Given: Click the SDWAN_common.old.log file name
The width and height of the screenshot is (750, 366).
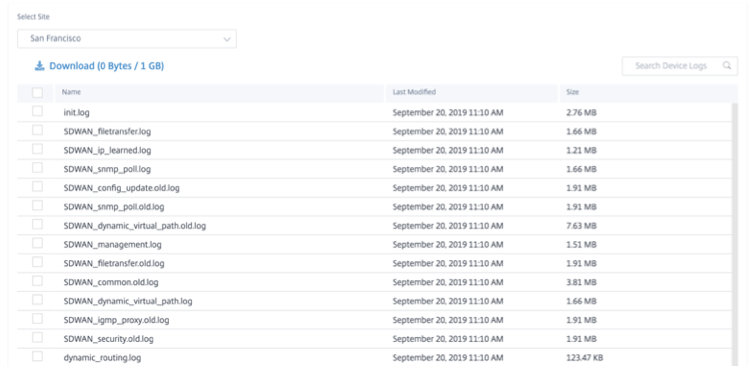Looking at the screenshot, I should pyautogui.click(x=111, y=282).
